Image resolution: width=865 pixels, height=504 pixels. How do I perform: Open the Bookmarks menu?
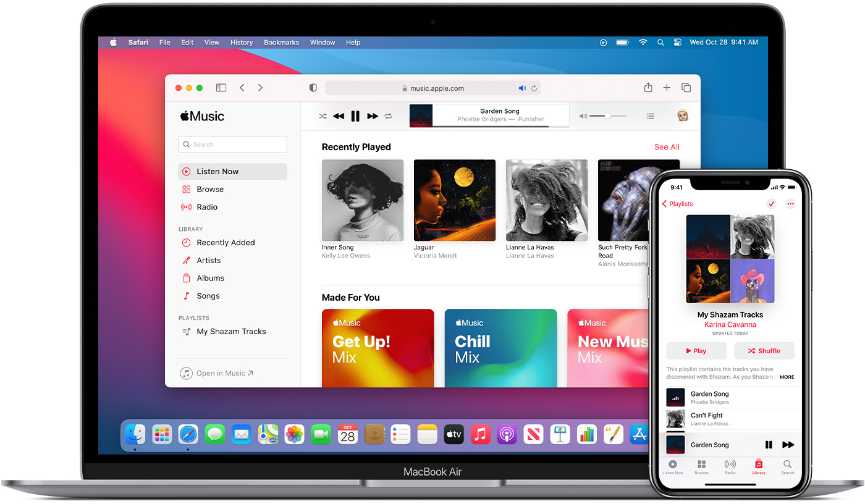(x=281, y=42)
